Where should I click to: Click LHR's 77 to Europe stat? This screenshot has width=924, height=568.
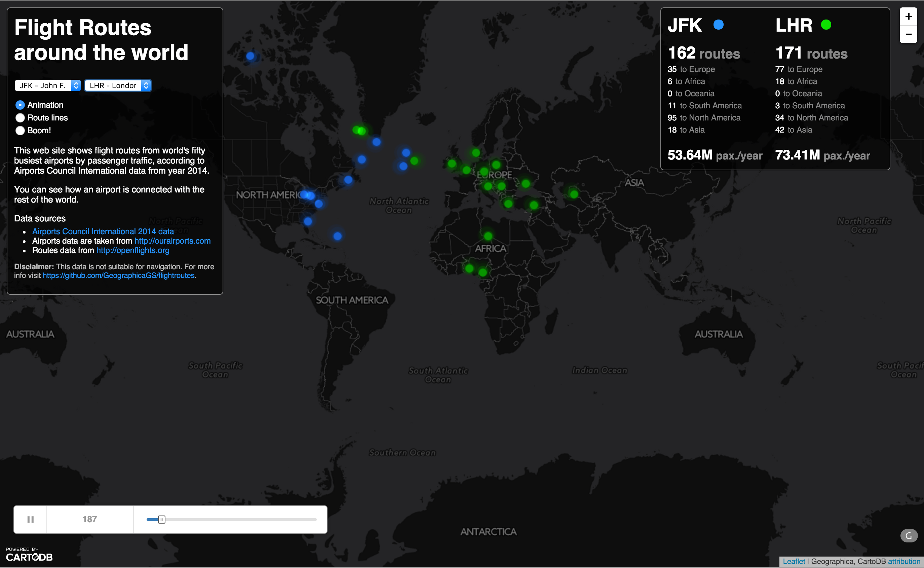[799, 69]
